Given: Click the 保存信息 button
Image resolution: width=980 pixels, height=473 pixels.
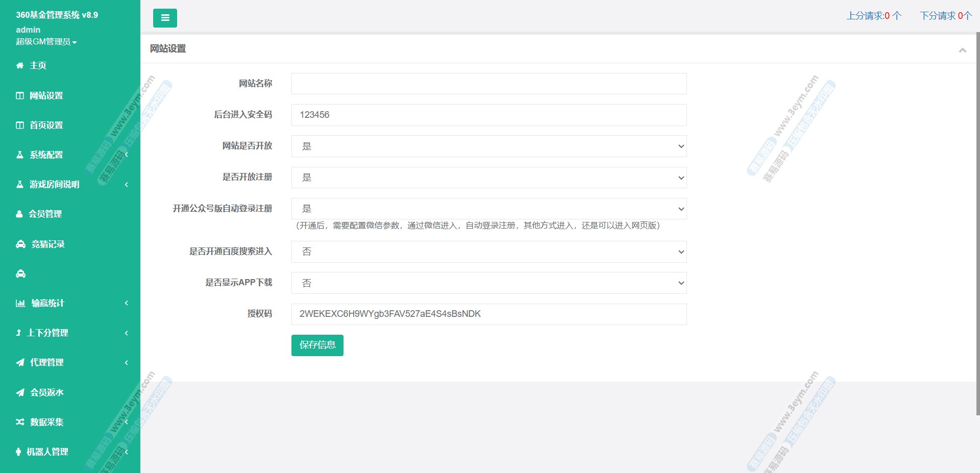Looking at the screenshot, I should pos(317,345).
